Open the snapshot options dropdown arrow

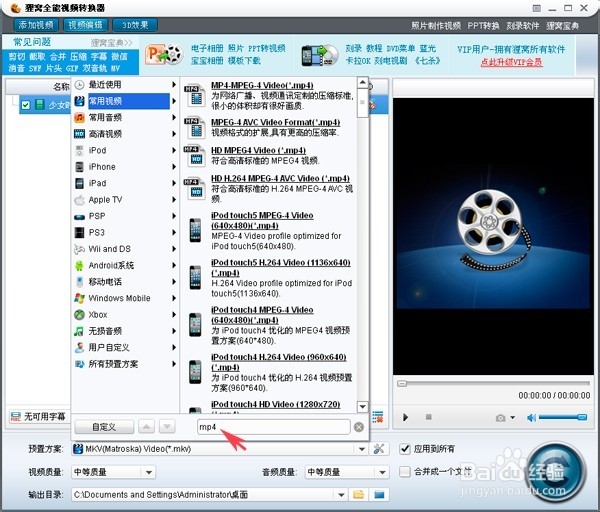point(512,418)
